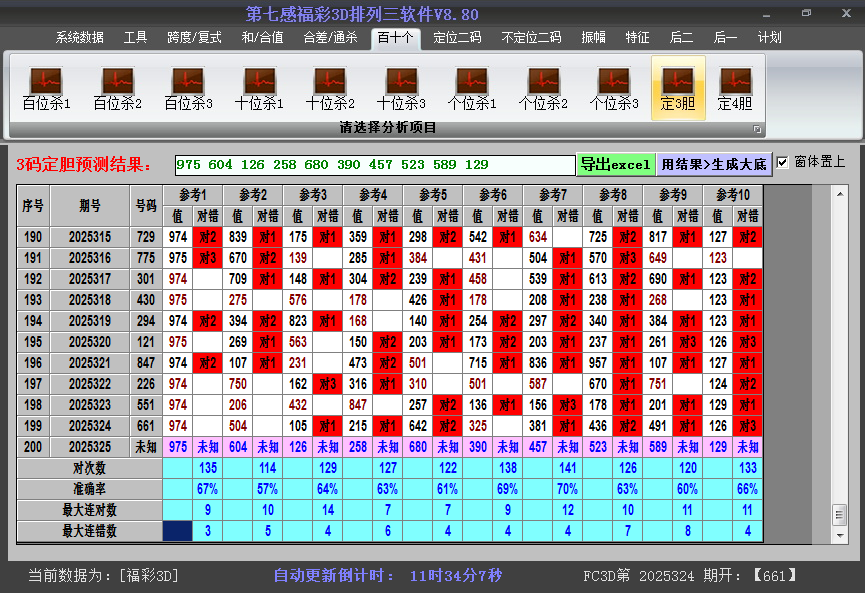Choose the 个位杀1 analysis icon
865x593 pixels.
tap(472, 88)
